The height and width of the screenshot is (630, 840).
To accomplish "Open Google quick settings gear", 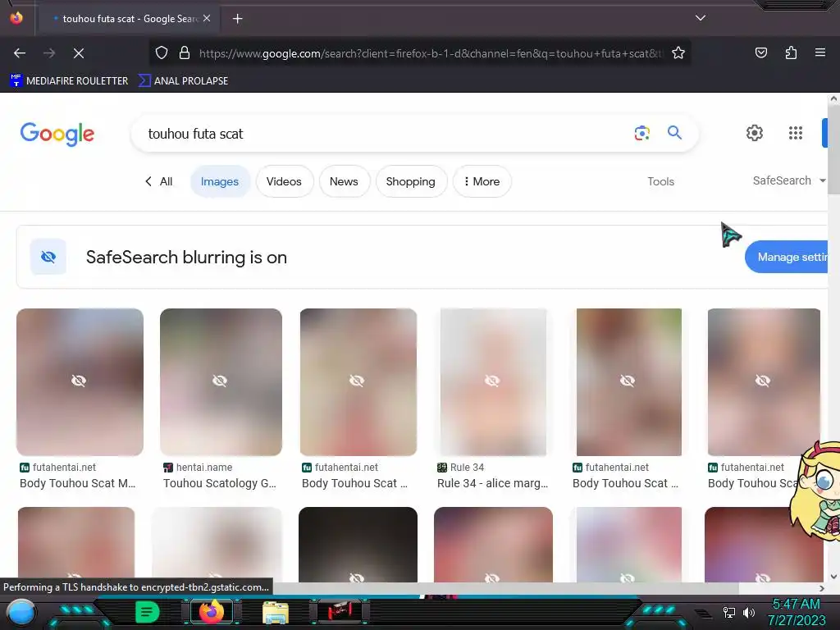I will tap(755, 133).
